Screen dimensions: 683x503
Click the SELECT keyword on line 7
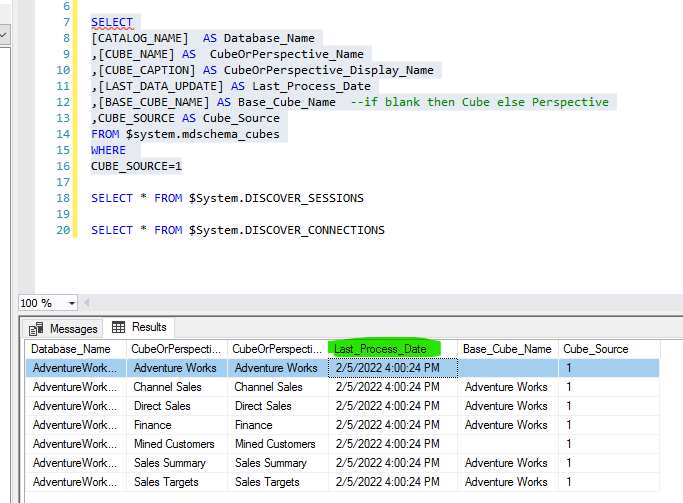(x=112, y=22)
